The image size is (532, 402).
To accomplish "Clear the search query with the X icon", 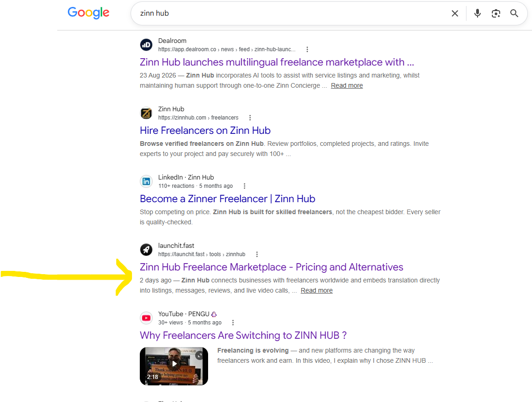I will click(455, 13).
